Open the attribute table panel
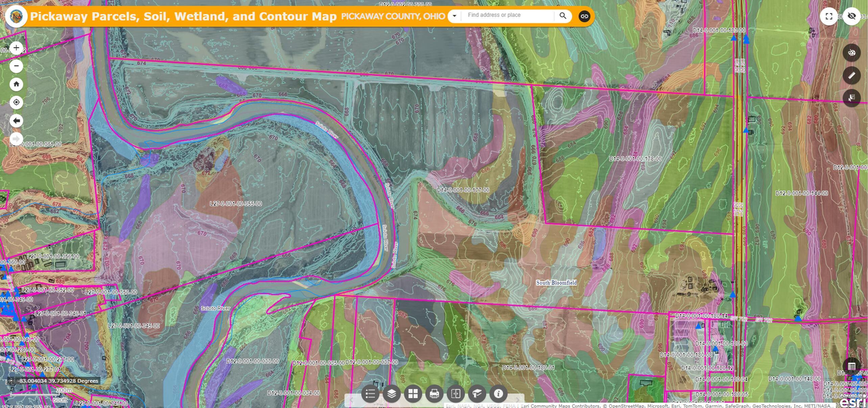 [851, 366]
